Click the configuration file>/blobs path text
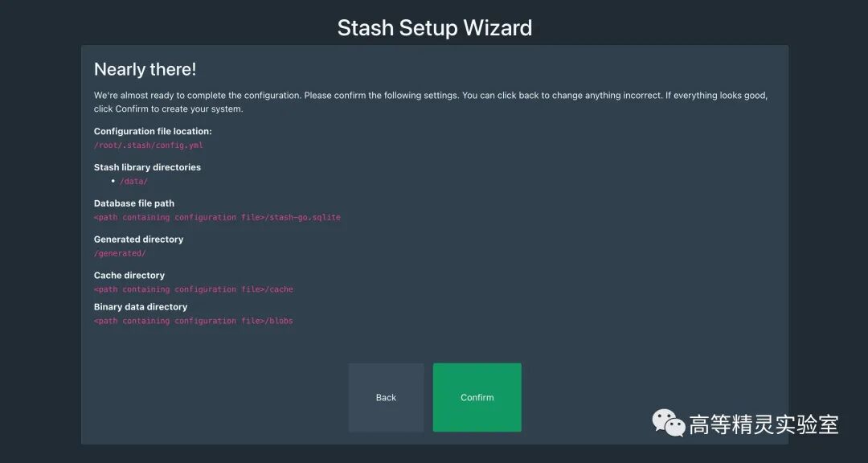This screenshot has width=868, height=463. (x=193, y=321)
